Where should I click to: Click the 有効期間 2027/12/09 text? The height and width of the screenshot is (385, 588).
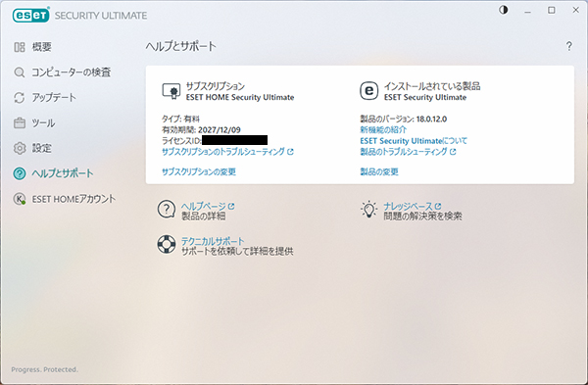pyautogui.click(x=201, y=129)
